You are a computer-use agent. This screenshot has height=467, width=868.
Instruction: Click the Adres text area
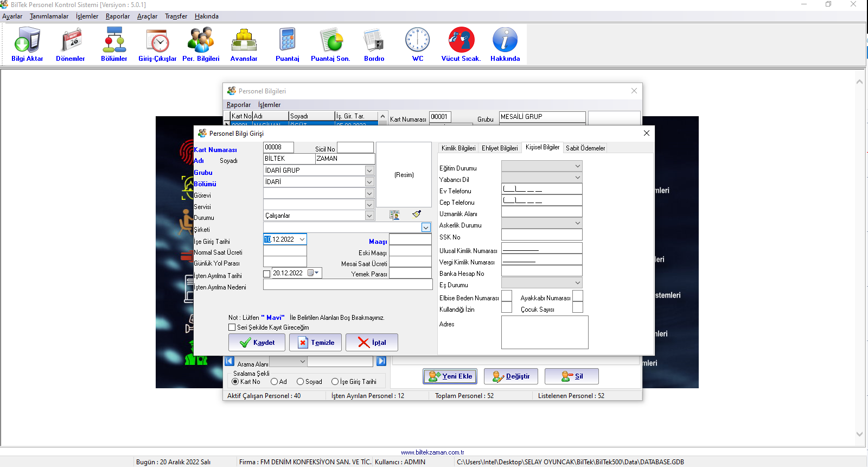[x=545, y=332]
